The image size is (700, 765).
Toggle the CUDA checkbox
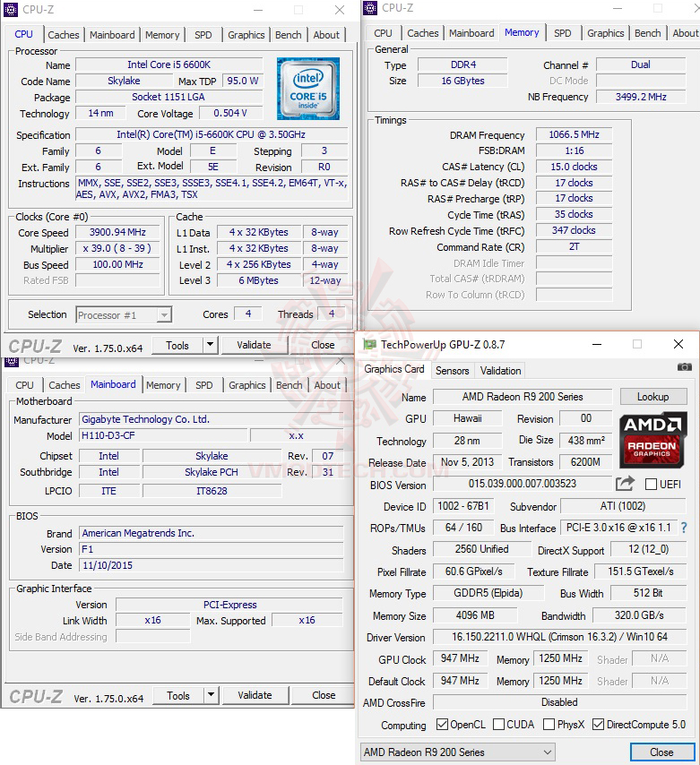tap(498, 725)
